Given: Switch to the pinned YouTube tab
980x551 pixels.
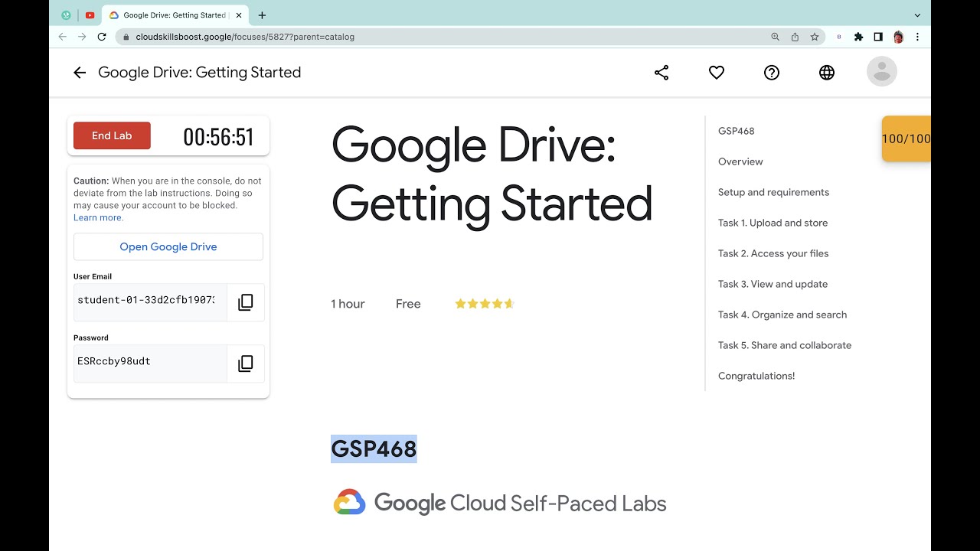Looking at the screenshot, I should tap(90, 15).
